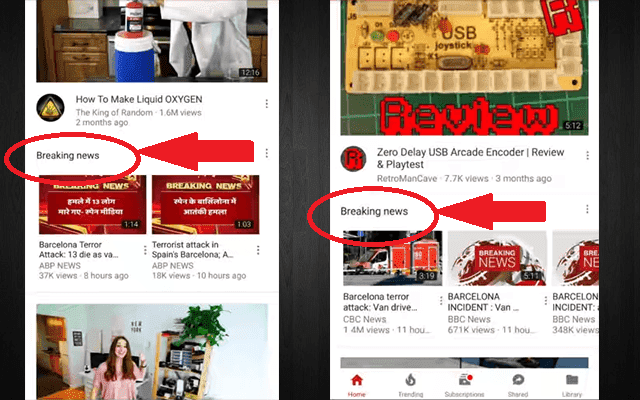Play the liquid oxygen video thumbnail
640x400 pixels.
152,41
